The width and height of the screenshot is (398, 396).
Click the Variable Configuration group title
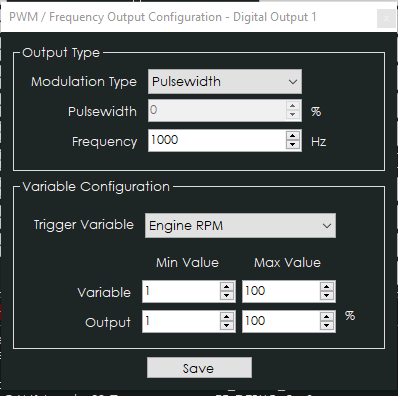(96, 187)
